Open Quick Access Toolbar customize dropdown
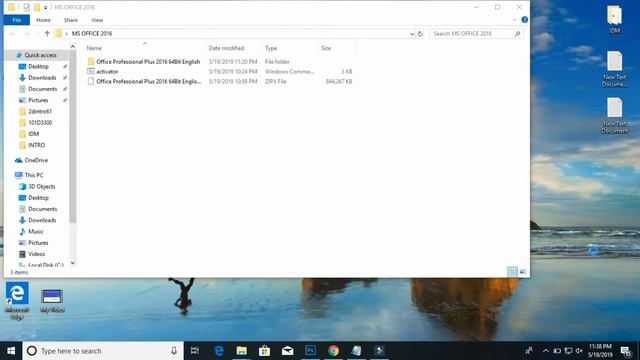 (x=46, y=7)
